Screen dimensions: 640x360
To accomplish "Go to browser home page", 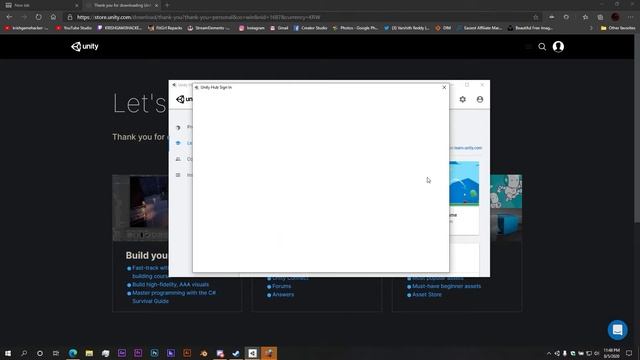I will click(53, 17).
